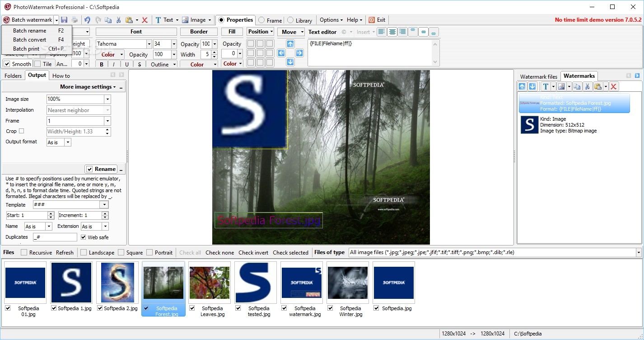The width and height of the screenshot is (644, 340).
Task: Switch to the How to tab
Action: click(x=61, y=76)
